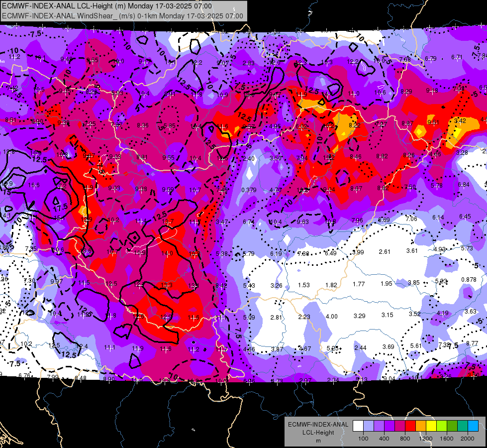This screenshot has height=448, width=487.
Task: Click the magenta legend swatch
Action: coord(400,426)
